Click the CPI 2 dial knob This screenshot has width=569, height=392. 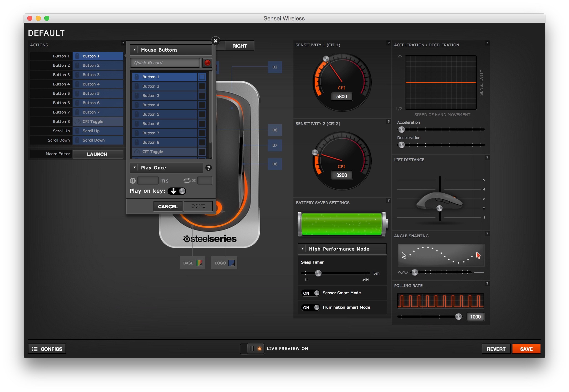(315, 152)
